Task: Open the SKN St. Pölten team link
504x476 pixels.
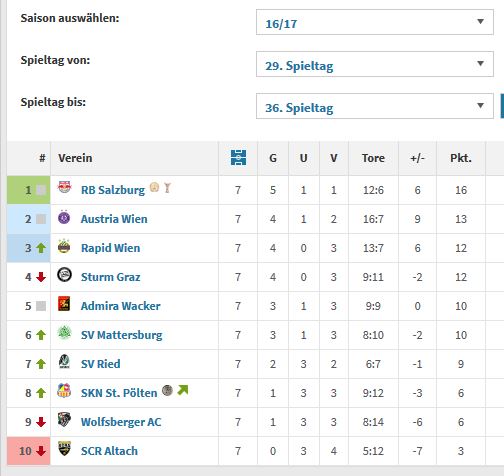Action: (x=119, y=393)
